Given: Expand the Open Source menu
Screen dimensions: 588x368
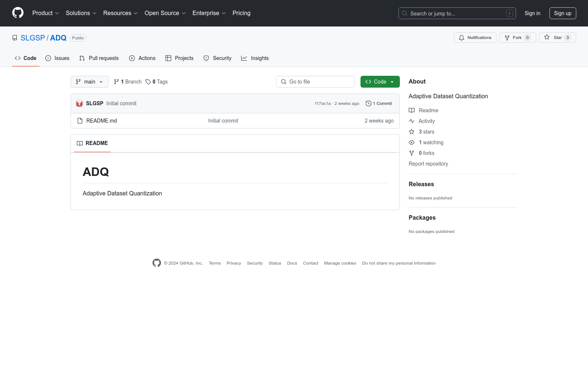Looking at the screenshot, I should tap(165, 13).
